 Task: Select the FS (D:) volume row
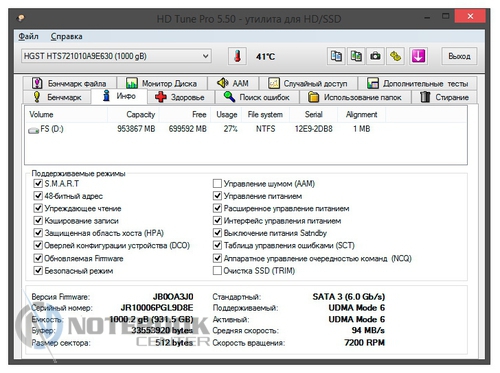pyautogui.click(x=246, y=129)
